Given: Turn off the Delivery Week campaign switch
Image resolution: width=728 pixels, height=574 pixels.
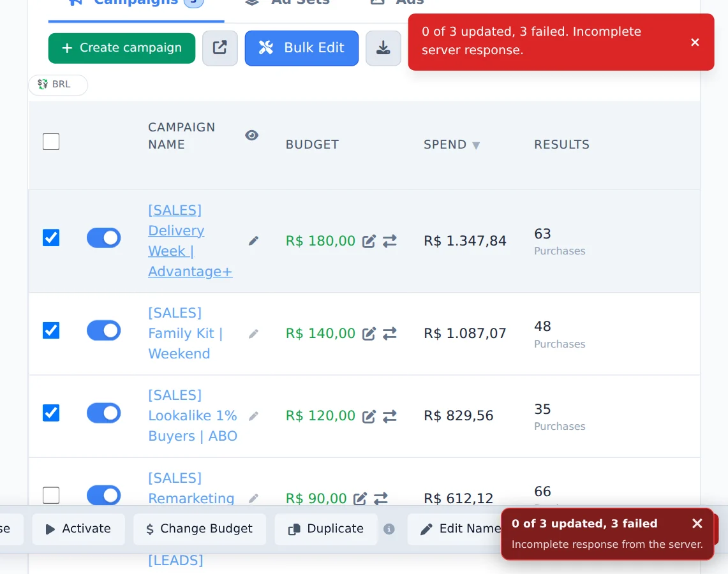Looking at the screenshot, I should pos(103,238).
